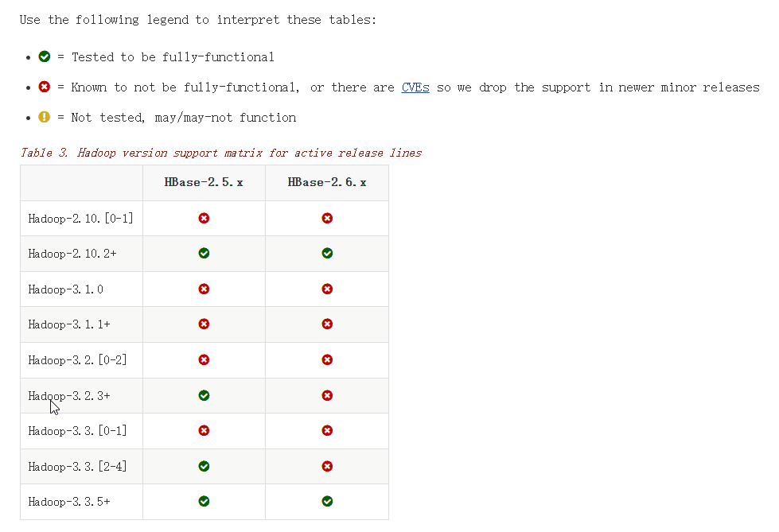Click HBase-2.5.x check icon for Hadoop-3.2.3+

[204, 395]
